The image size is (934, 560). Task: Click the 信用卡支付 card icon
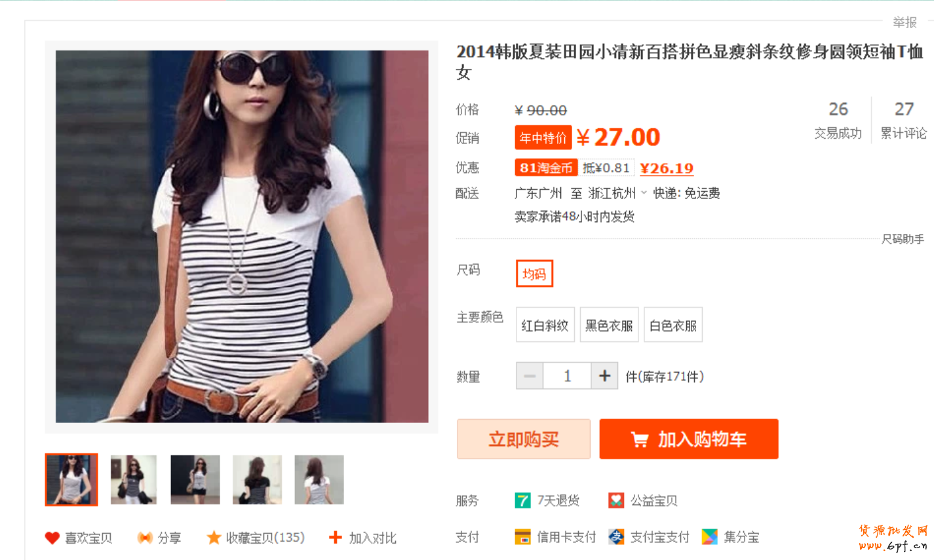pyautogui.click(x=522, y=537)
